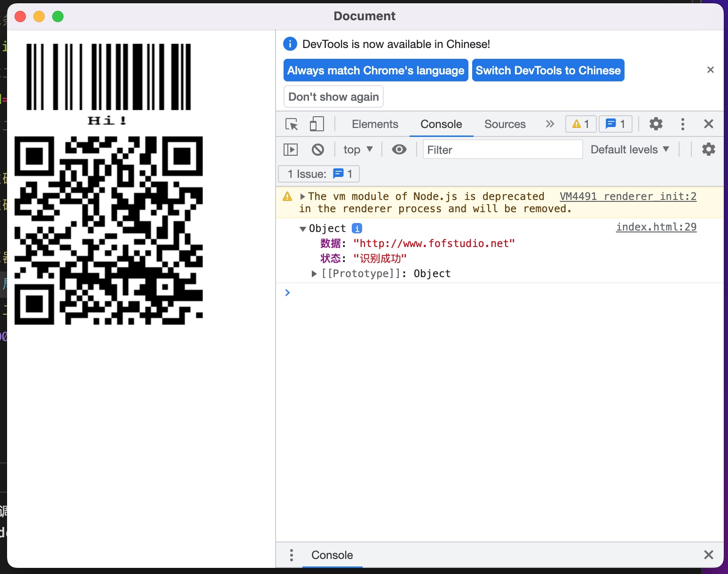Viewport: 728px width, 574px height.
Task: Open the DevTools three-dot customize menu
Action: pos(683,124)
